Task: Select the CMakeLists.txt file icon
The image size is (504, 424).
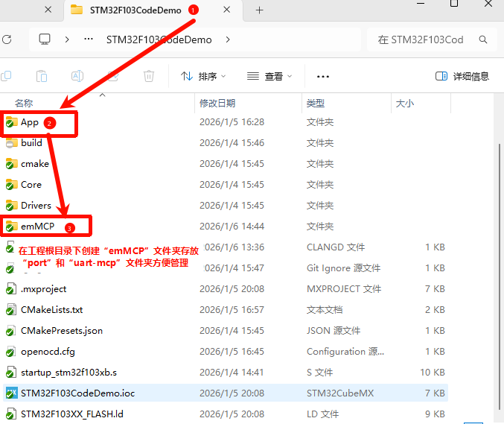Action: point(11,309)
